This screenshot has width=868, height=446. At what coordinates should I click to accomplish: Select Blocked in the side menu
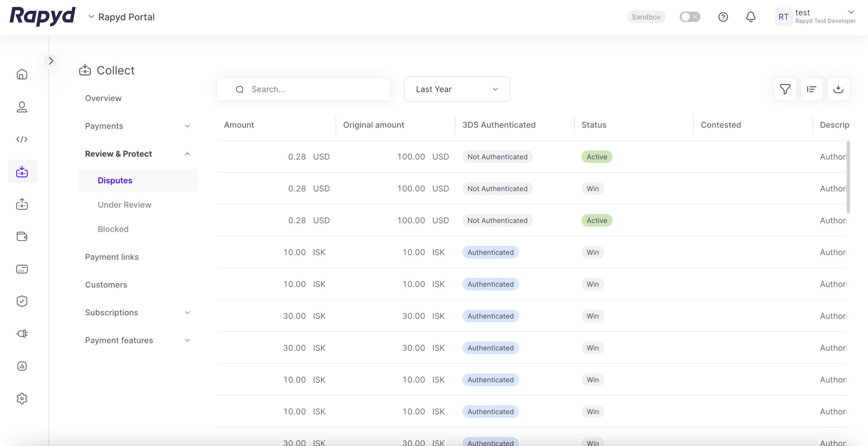point(113,229)
